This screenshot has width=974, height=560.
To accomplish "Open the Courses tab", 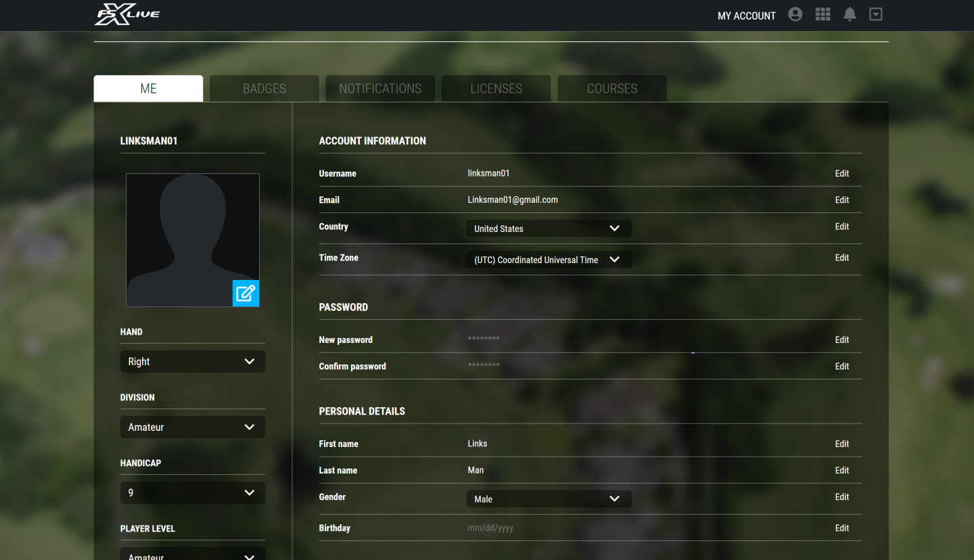I will coord(612,89).
